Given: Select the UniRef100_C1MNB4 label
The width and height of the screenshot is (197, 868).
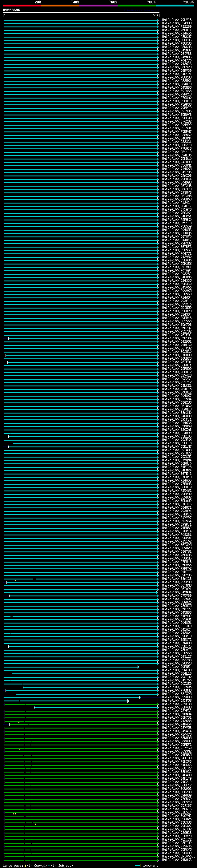Looking at the screenshot, I should tap(176, 714).
